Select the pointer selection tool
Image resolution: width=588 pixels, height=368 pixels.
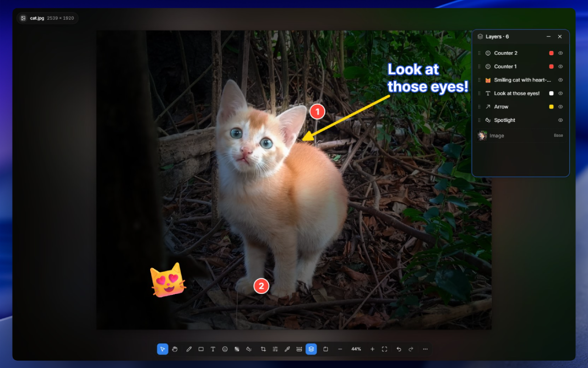pos(163,349)
